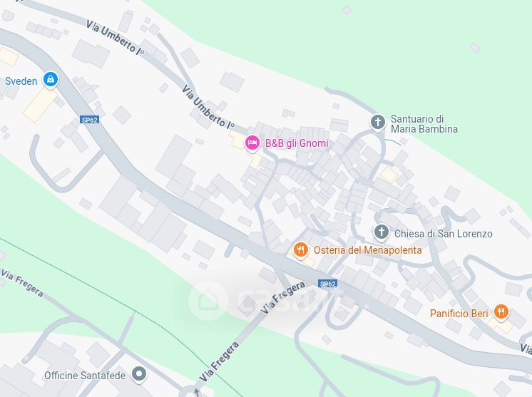Open the Osteria del Menapolenta label
Screen dimensions: 532x397
point(368,250)
